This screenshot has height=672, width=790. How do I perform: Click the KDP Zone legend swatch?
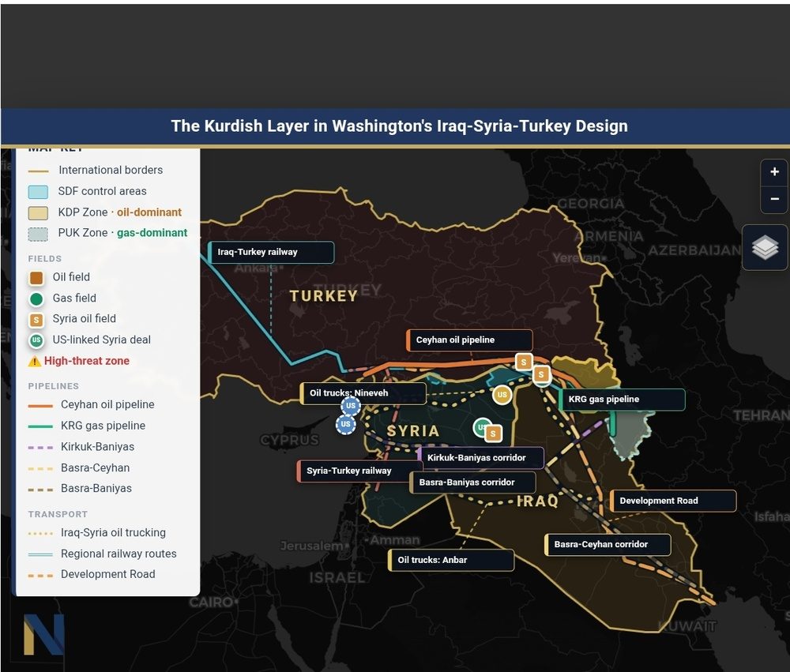point(38,213)
